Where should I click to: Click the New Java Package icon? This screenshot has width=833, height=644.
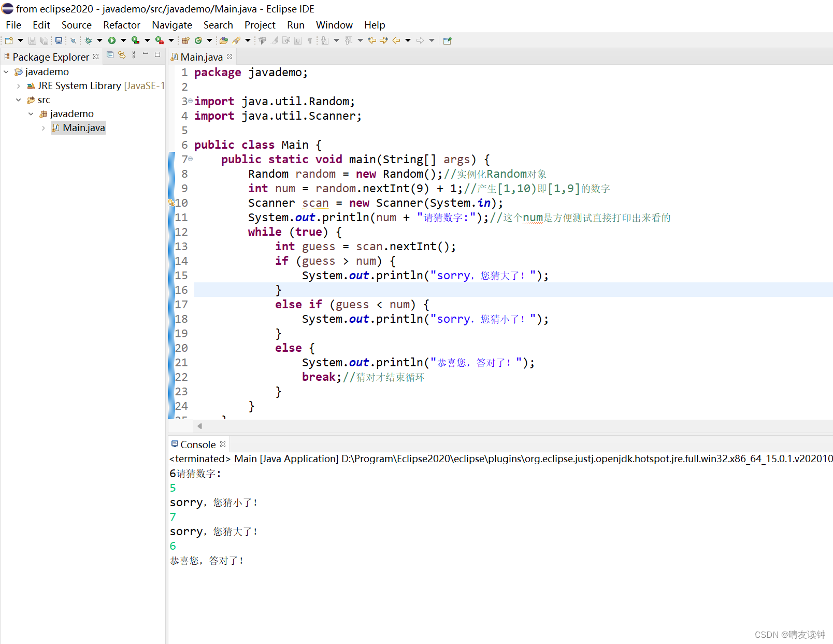pyautogui.click(x=185, y=40)
